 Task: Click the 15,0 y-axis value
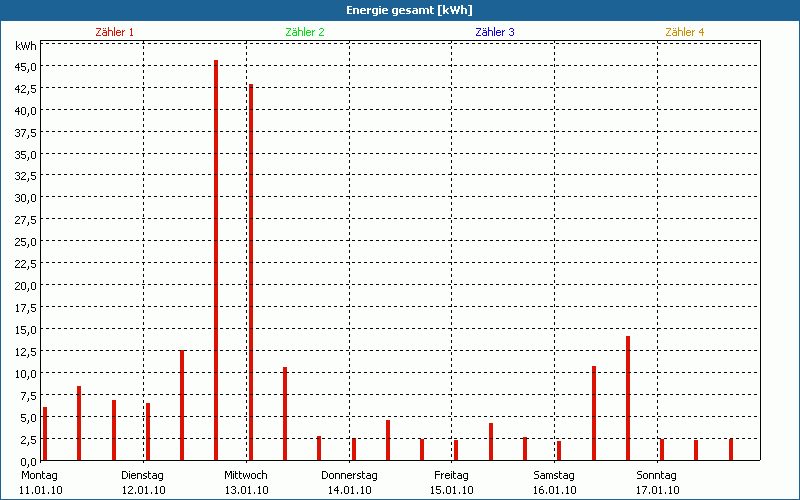click(26, 330)
